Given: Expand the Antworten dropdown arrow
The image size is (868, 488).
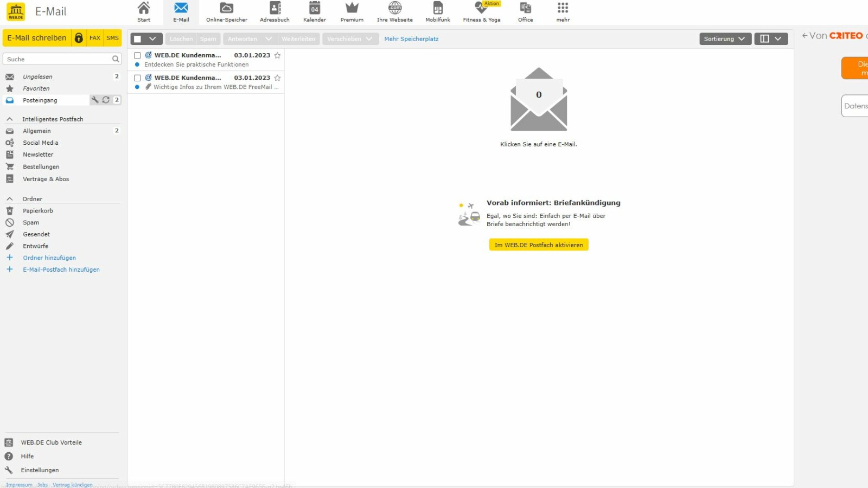Looking at the screenshot, I should point(269,38).
